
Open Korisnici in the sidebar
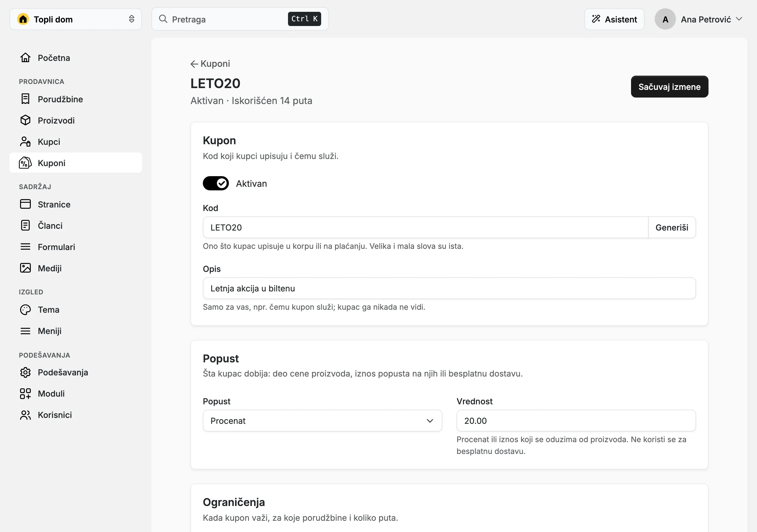[76, 415]
